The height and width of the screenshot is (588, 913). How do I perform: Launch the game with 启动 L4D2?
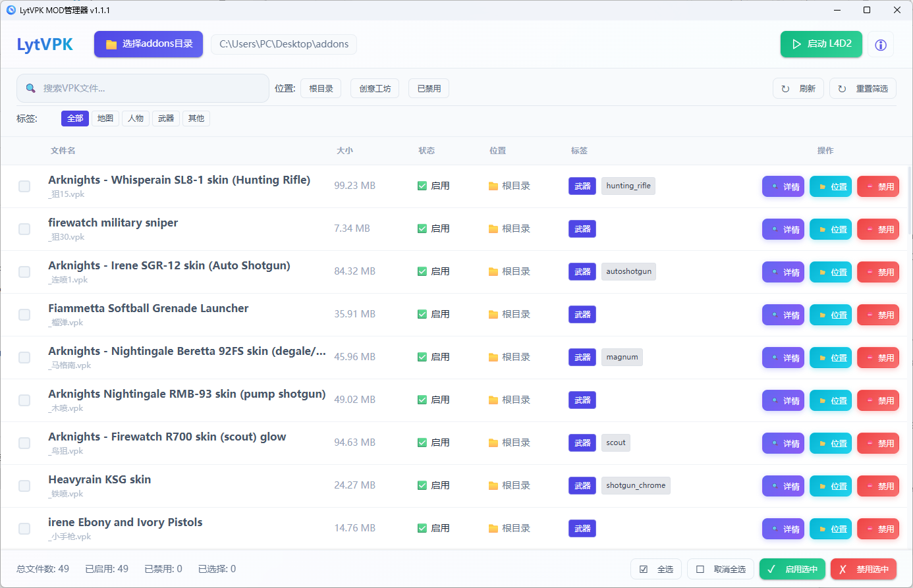coord(821,44)
